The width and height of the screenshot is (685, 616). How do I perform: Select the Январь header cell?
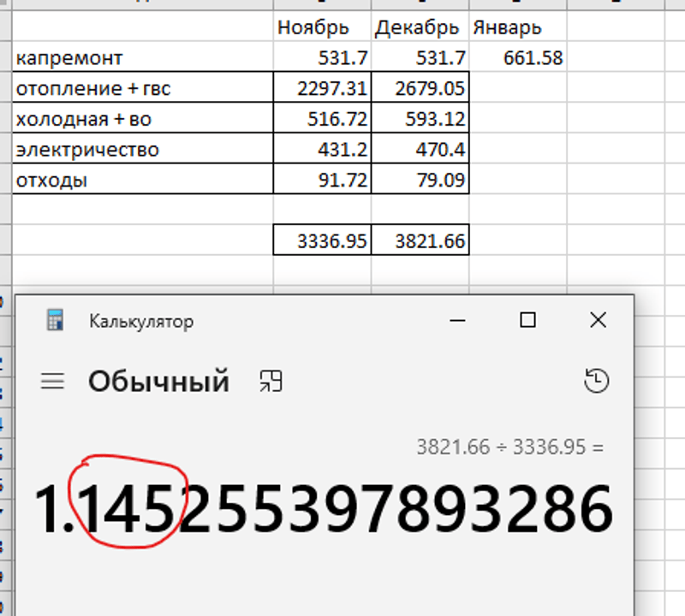(518, 27)
